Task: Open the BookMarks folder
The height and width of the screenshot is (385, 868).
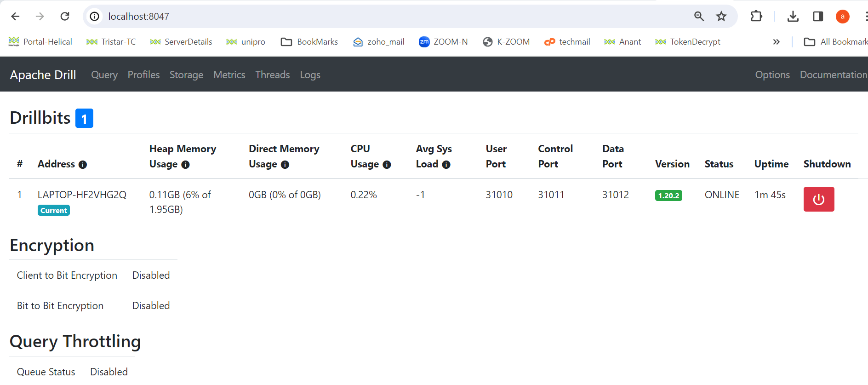Action: (309, 42)
